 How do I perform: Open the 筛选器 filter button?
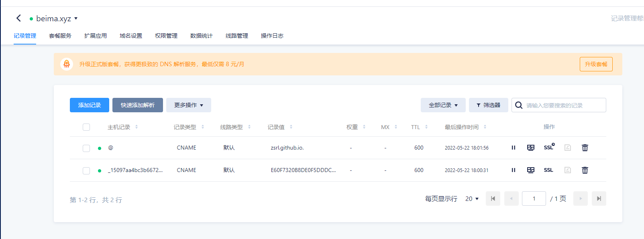click(x=489, y=105)
